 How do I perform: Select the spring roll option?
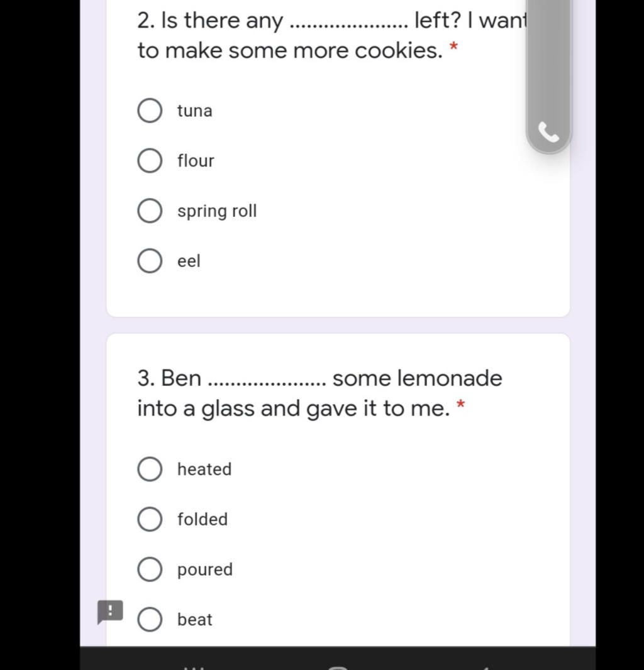point(150,211)
